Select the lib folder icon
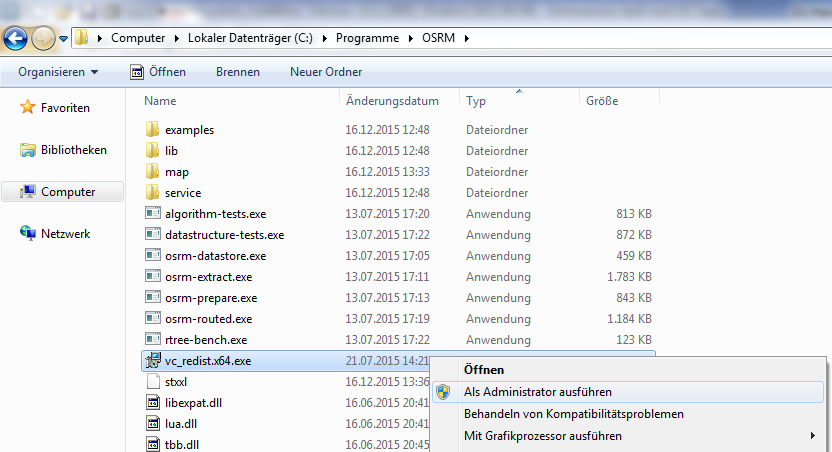This screenshot has height=452, width=832. [x=153, y=151]
